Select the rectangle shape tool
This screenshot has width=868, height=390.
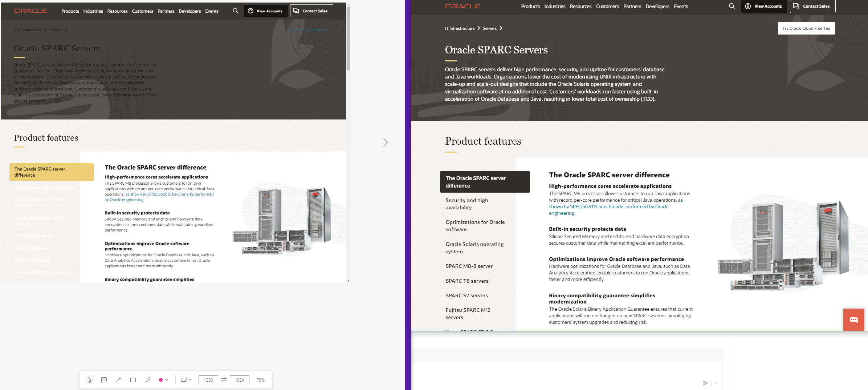point(133,380)
